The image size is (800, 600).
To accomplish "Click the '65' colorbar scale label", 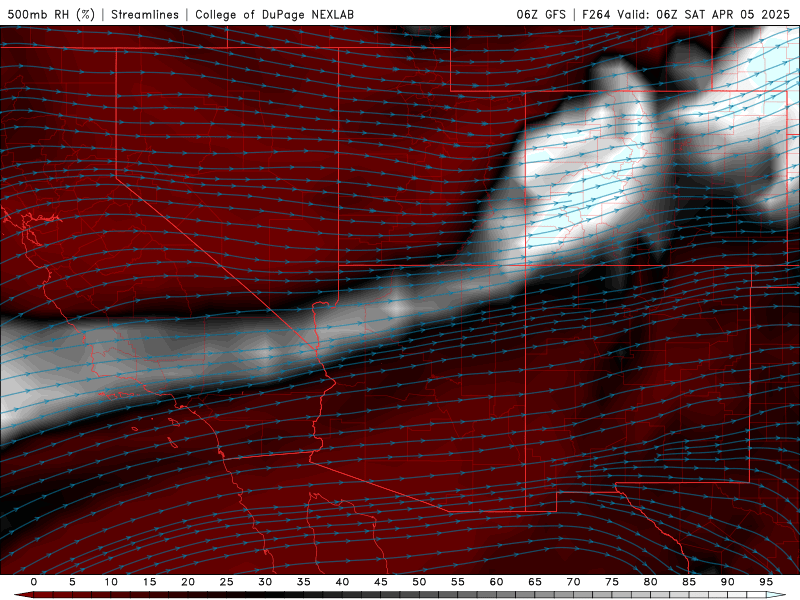I will pos(534,582).
